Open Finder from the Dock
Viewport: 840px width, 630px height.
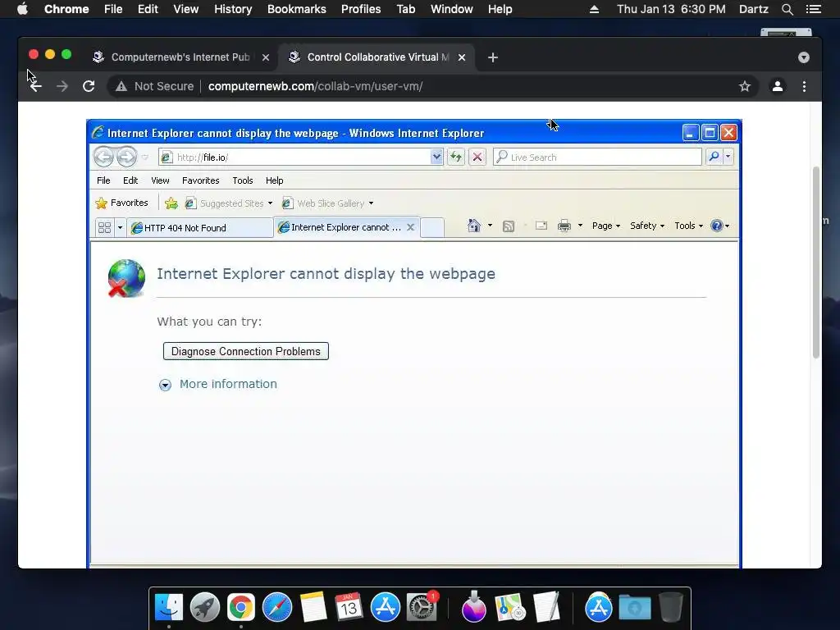[x=169, y=607]
